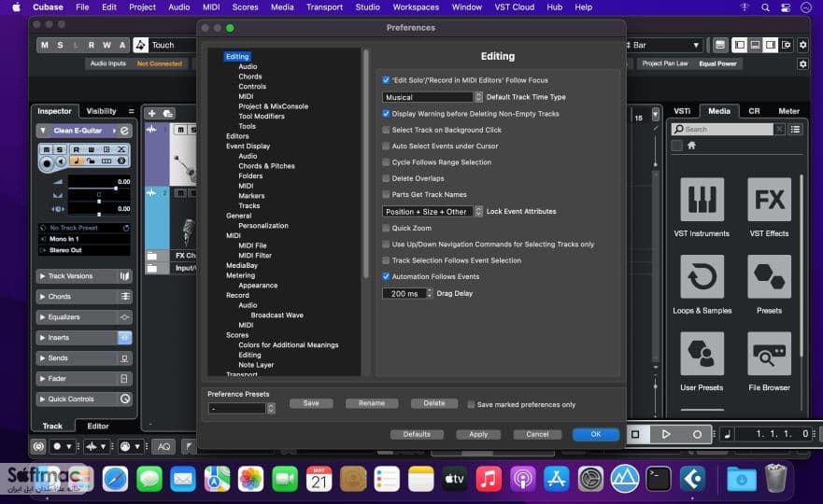This screenshot has width=823, height=504.
Task: Enable Auto Select Events under Cursor
Action: pyautogui.click(x=386, y=147)
